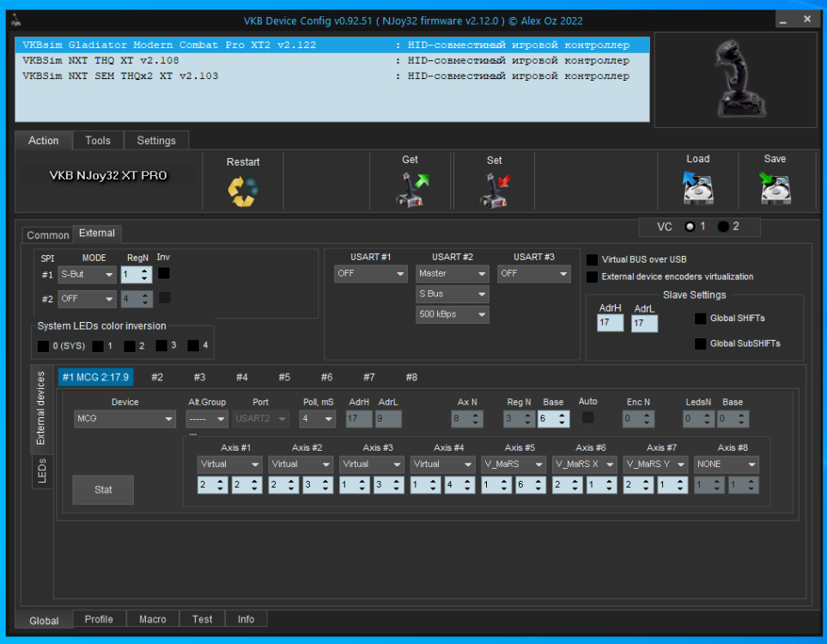The width and height of the screenshot is (827, 644).
Task: Open the Device MCG dropdown
Action: tap(125, 419)
